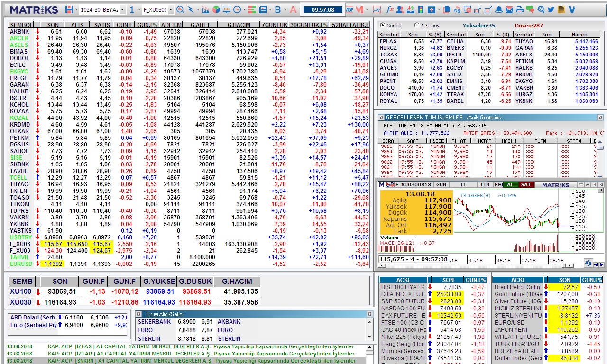Click the colored pie chart toolbar icon
This screenshot has width=607, height=364.
coord(216,9)
